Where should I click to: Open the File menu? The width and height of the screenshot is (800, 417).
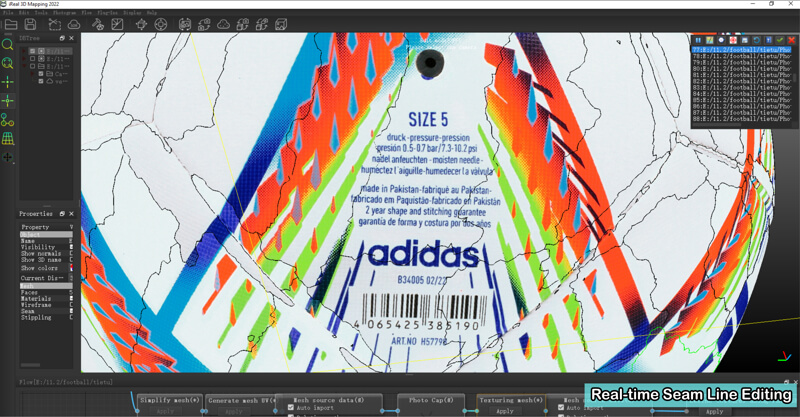[8, 13]
